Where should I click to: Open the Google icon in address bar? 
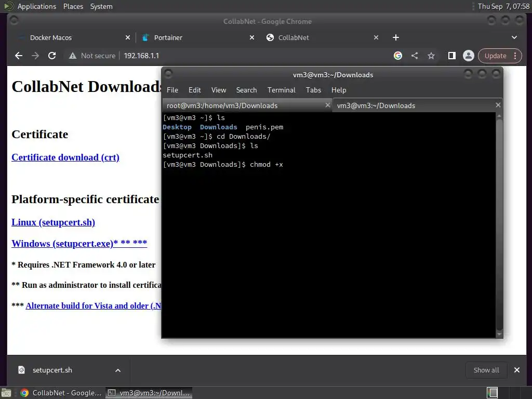[x=398, y=56]
